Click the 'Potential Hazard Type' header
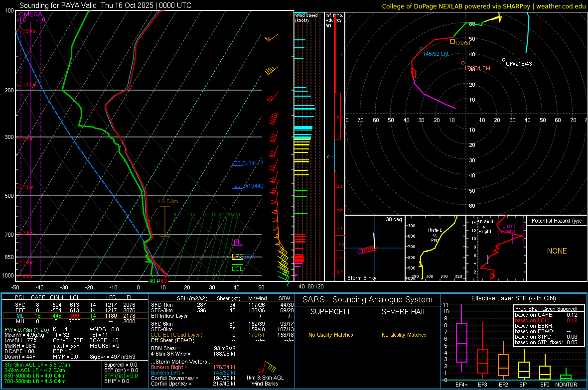 557,221
